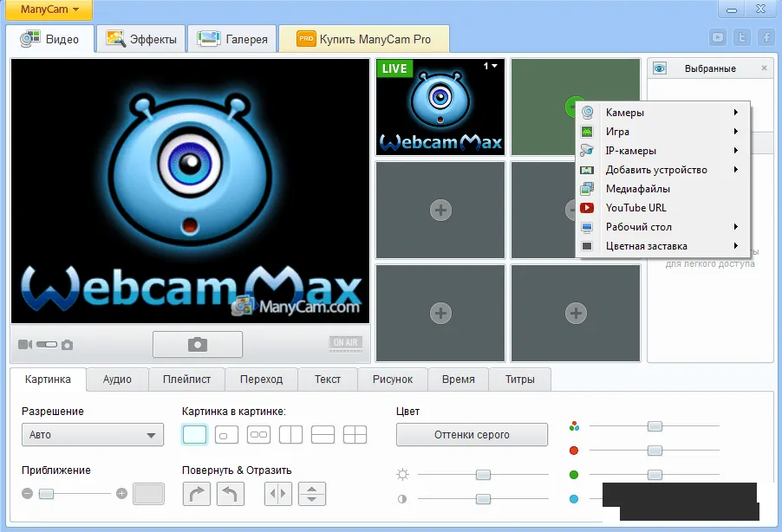
Task: Rotate the picture clockwise
Action: click(197, 494)
